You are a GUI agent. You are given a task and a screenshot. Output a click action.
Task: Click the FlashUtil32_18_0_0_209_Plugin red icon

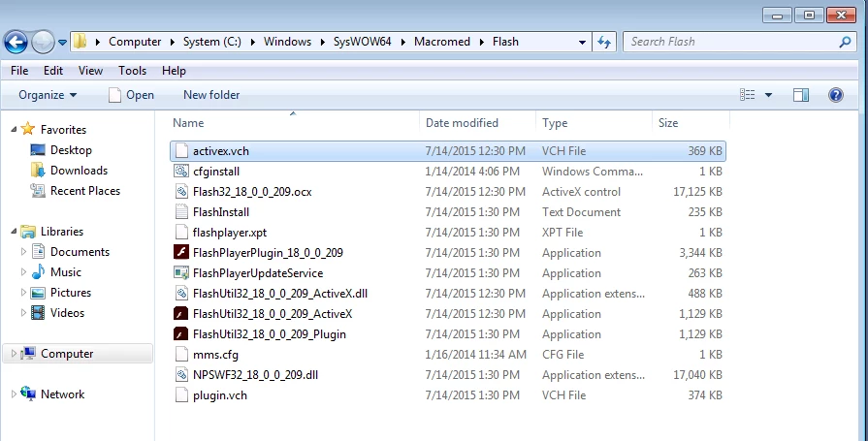click(x=181, y=333)
